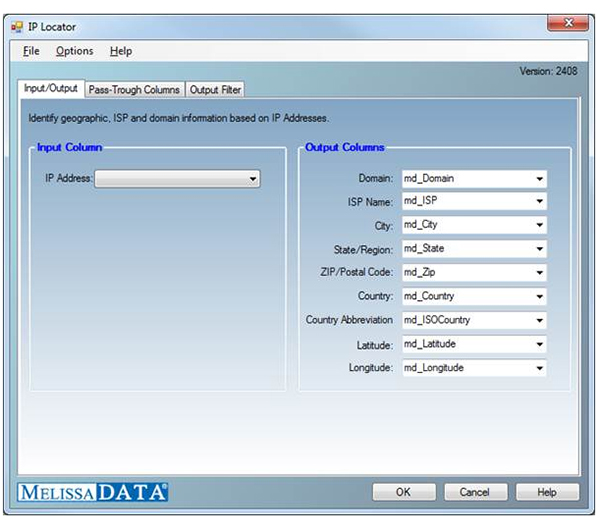
Task: Open the Options menu
Action: (74, 51)
